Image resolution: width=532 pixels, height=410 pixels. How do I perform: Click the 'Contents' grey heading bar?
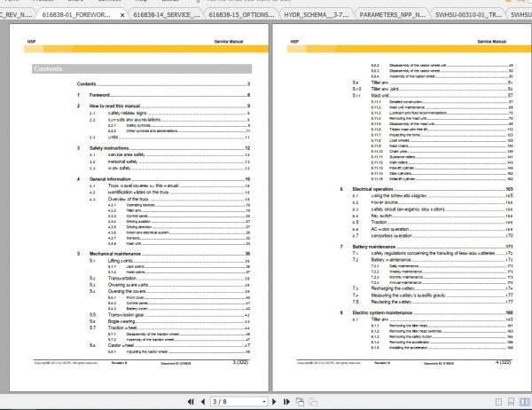click(x=142, y=68)
